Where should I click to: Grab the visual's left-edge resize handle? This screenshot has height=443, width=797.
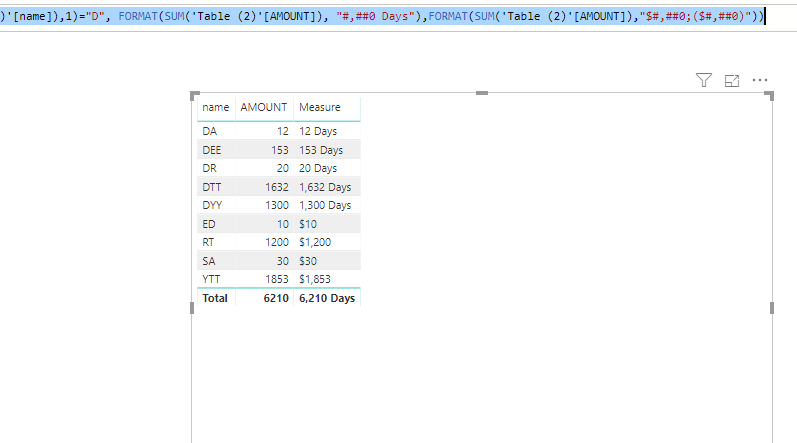click(x=192, y=308)
